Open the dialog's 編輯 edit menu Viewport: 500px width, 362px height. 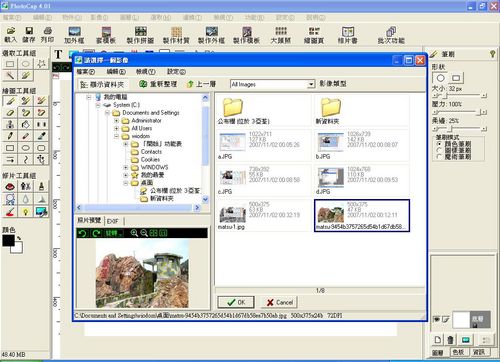(x=116, y=72)
